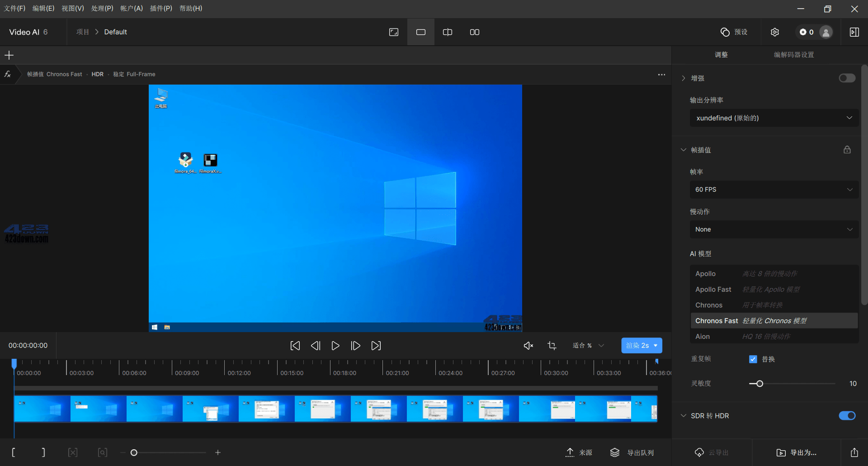This screenshot has width=868, height=466.
Task: Switch to fullscreen preview view icon
Action: [x=394, y=32]
